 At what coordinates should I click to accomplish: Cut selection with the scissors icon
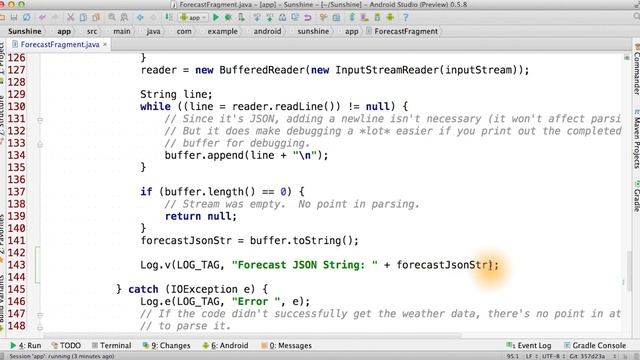coord(71,18)
